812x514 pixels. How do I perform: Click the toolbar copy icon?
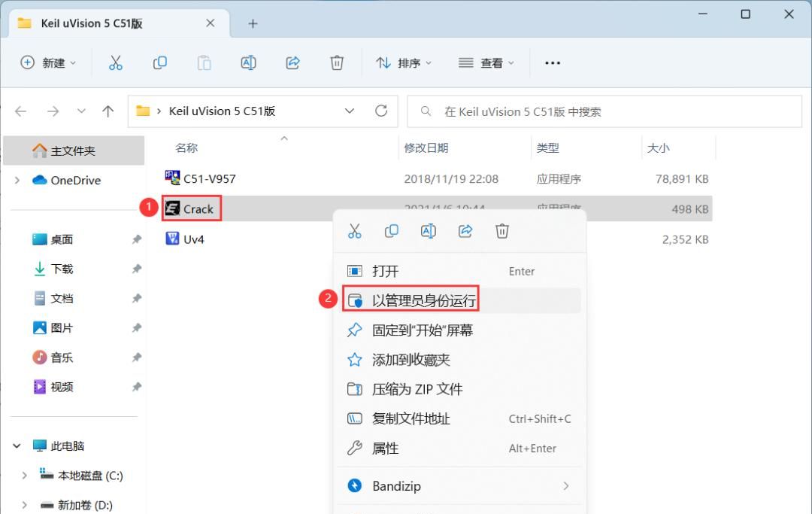coord(159,62)
